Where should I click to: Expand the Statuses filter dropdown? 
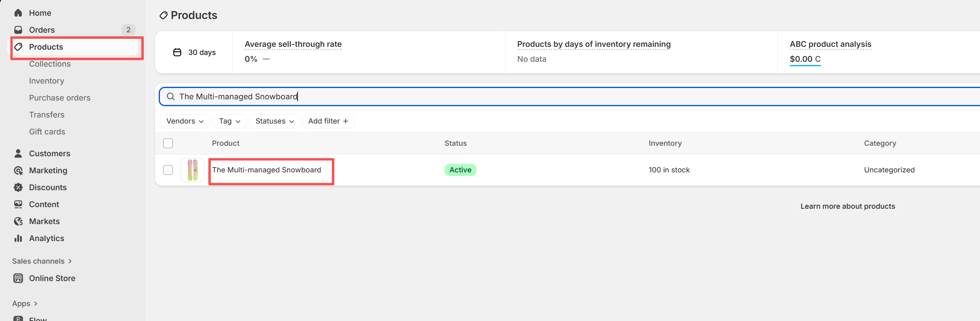274,121
